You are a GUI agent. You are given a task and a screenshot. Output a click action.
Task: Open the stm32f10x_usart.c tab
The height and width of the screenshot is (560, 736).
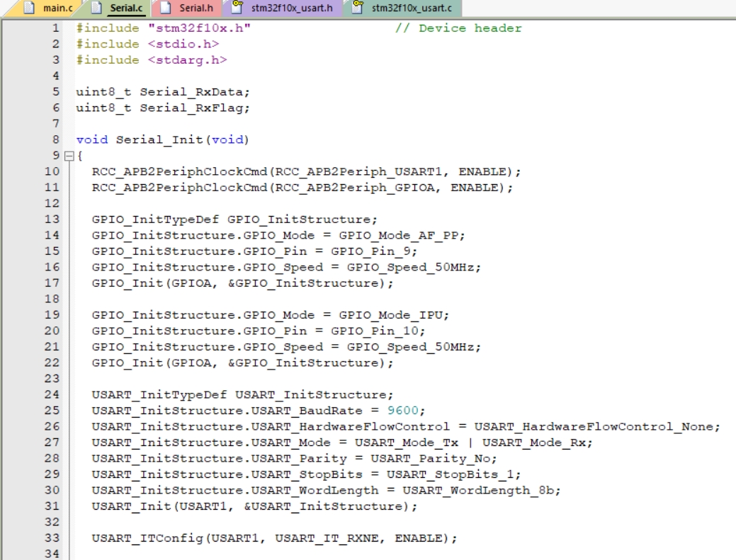pos(403,8)
